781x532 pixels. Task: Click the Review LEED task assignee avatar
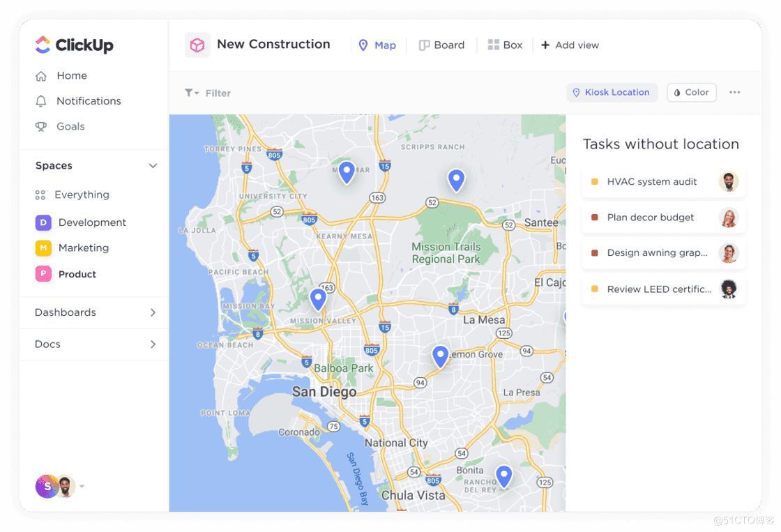click(729, 289)
